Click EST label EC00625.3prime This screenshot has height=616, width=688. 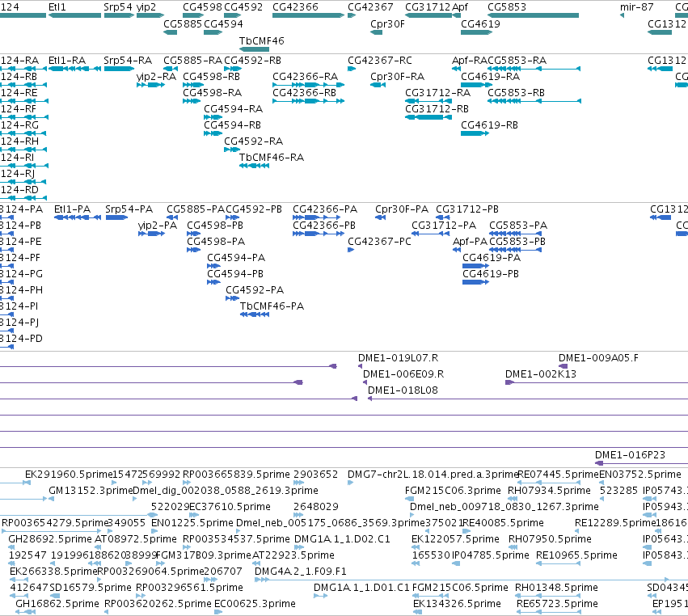point(255,604)
